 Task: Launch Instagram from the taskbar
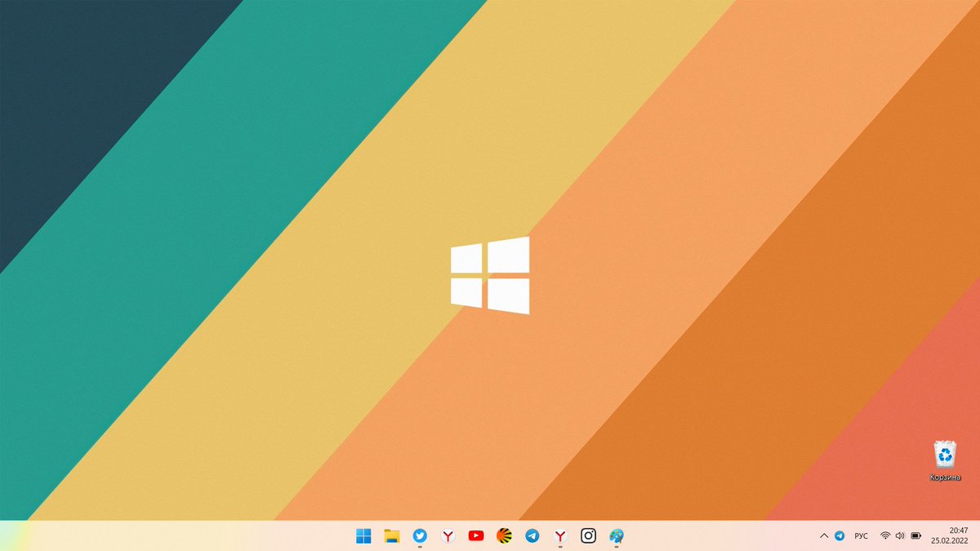point(588,536)
